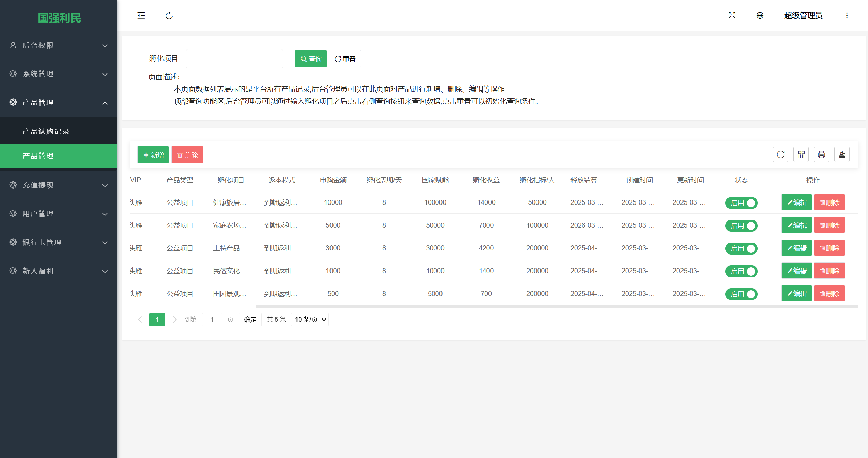Toggle status switch on the 500 row
Image resolution: width=868 pixels, height=458 pixels.
click(741, 294)
